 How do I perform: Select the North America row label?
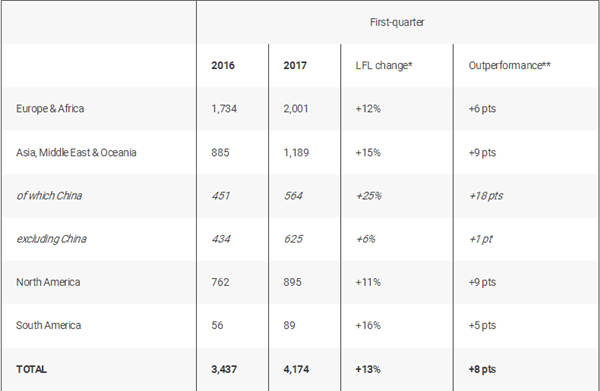pos(48,282)
